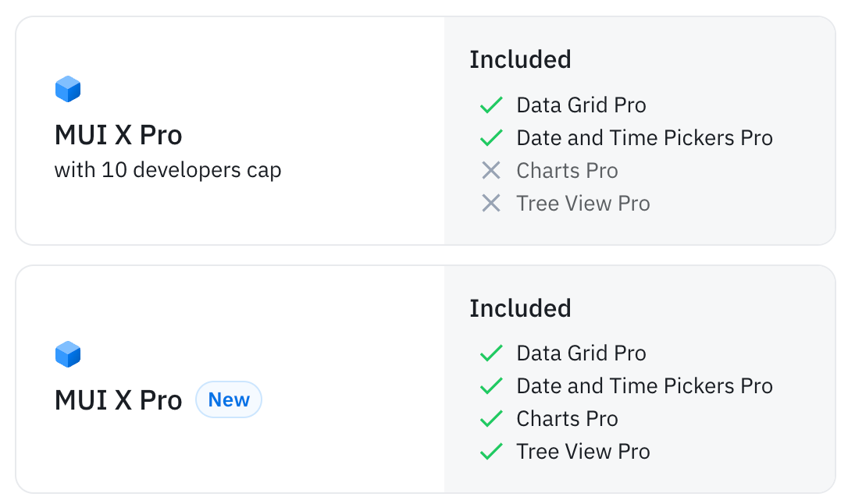Click the New badge chip

[x=229, y=400]
